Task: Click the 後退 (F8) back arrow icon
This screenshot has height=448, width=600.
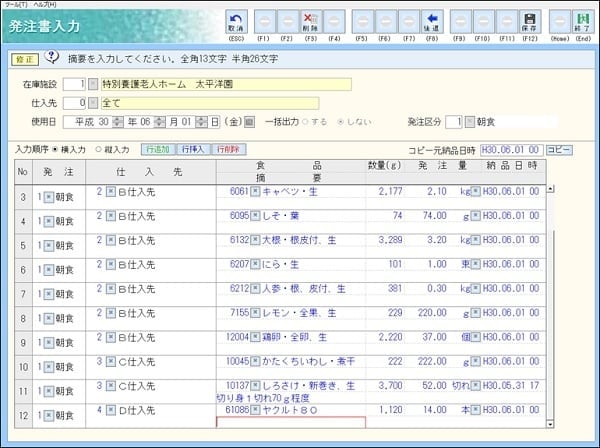Action: click(432, 22)
